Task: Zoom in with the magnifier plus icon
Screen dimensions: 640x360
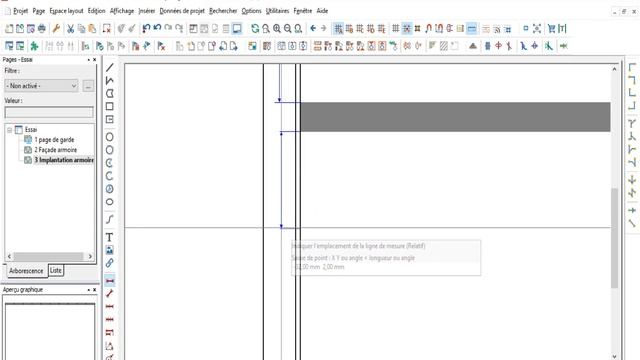Action: point(277,29)
